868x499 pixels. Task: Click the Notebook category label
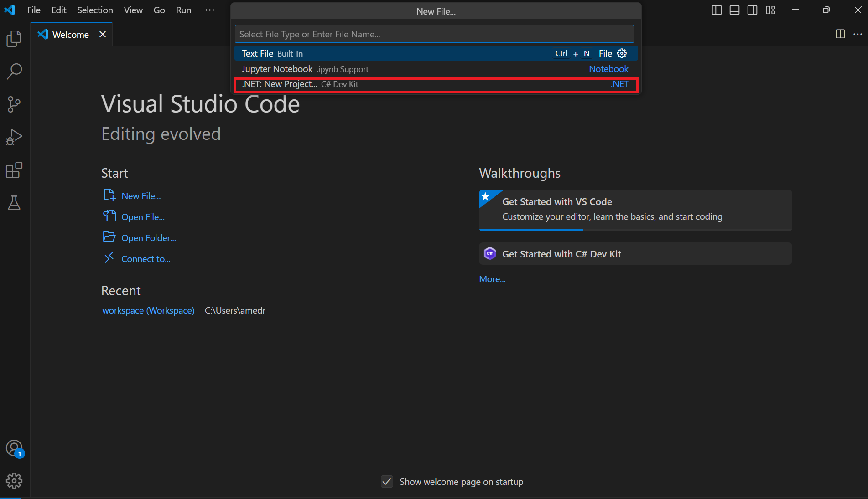click(x=608, y=69)
